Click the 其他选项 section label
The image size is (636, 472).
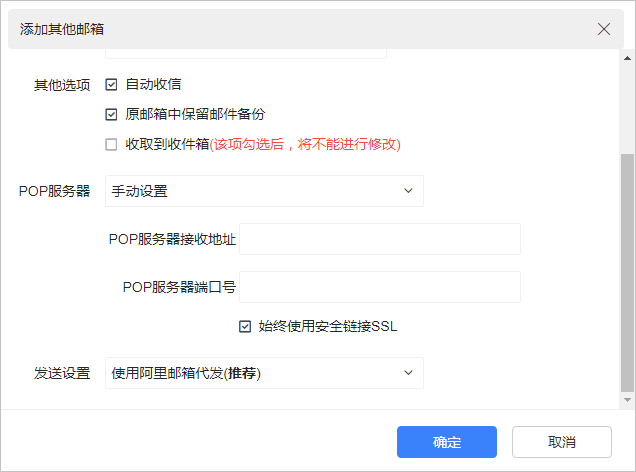pos(62,85)
